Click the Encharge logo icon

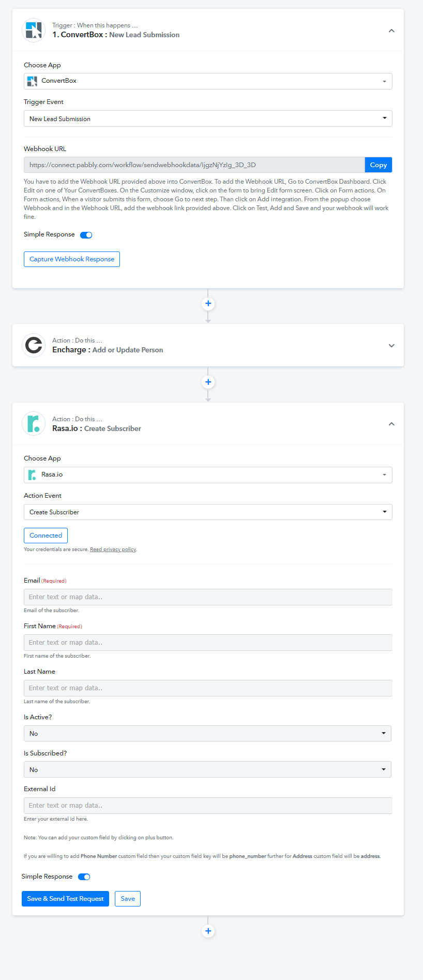34,345
